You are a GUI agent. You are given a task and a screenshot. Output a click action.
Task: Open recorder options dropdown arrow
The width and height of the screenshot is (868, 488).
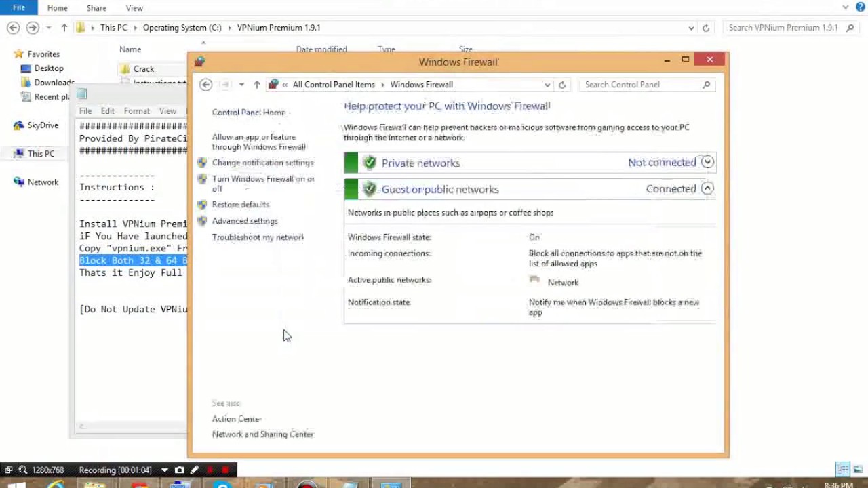click(x=165, y=470)
